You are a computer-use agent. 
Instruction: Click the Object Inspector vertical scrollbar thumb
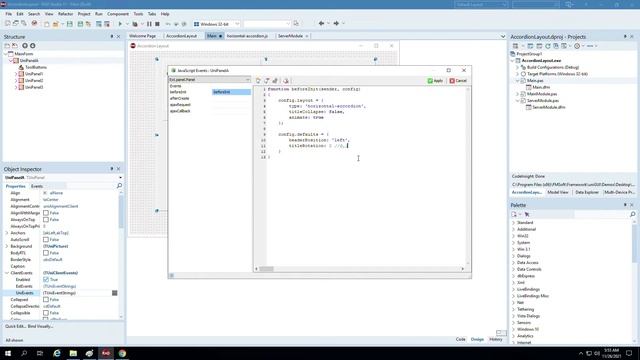(x=121, y=211)
